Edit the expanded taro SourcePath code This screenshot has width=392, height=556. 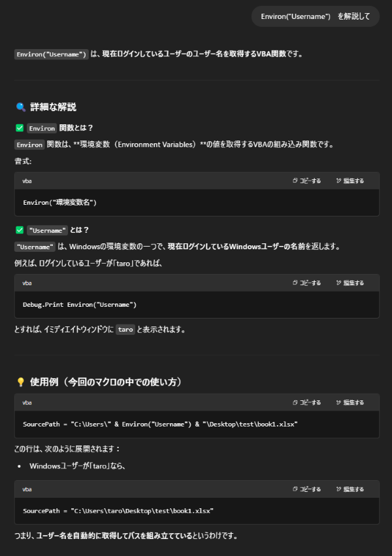350,489
